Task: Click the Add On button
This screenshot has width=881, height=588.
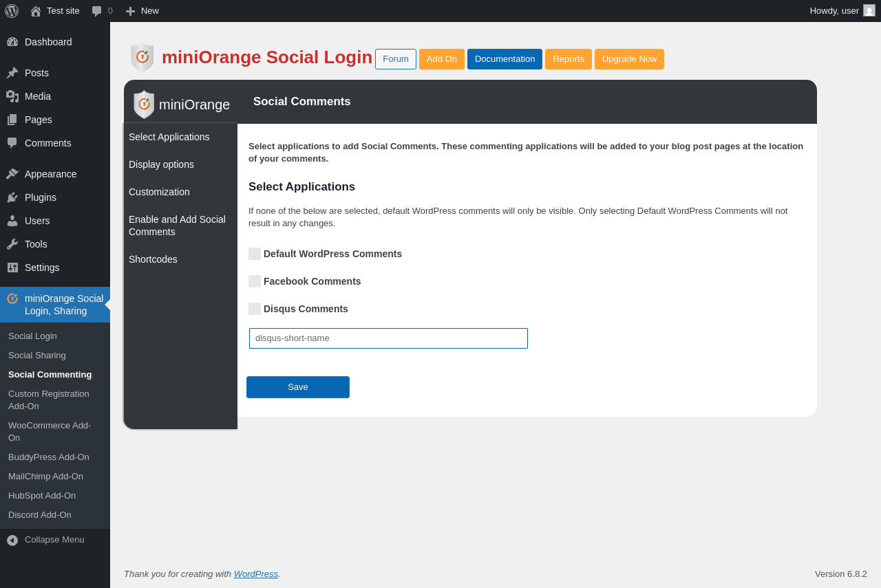Action: click(x=442, y=59)
